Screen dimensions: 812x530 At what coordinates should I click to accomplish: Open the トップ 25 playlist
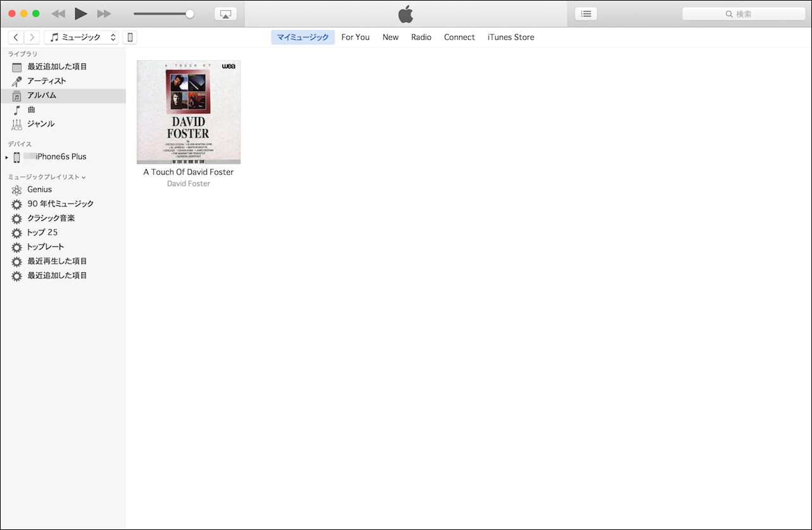63,232
